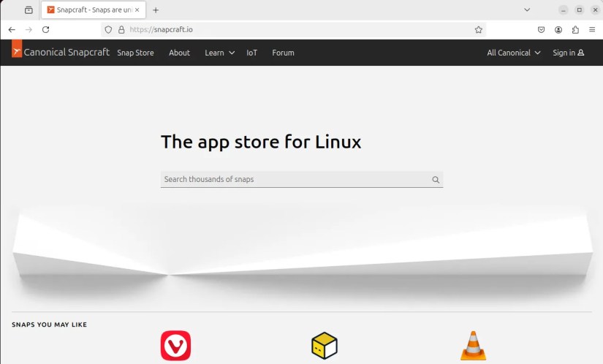Minimize the browser window
The height and width of the screenshot is (364, 603).
[563, 10]
